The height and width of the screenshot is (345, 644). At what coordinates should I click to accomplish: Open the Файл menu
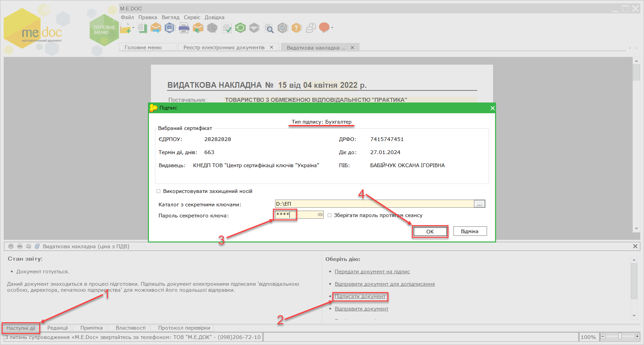(x=127, y=17)
